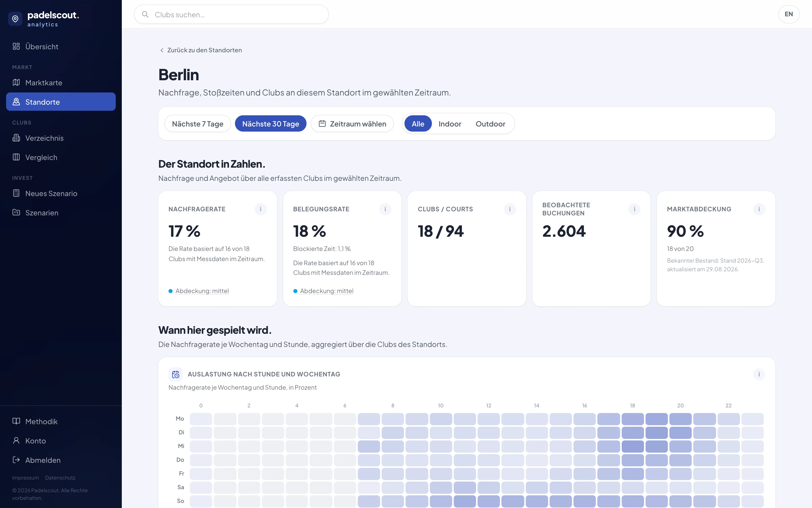The width and height of the screenshot is (812, 508).
Task: Follow Zurück zu den Standorten link
Action: pos(201,50)
